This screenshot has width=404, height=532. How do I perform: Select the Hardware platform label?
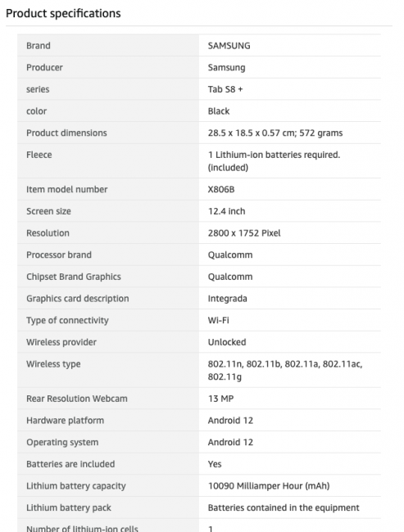pyautogui.click(x=66, y=420)
